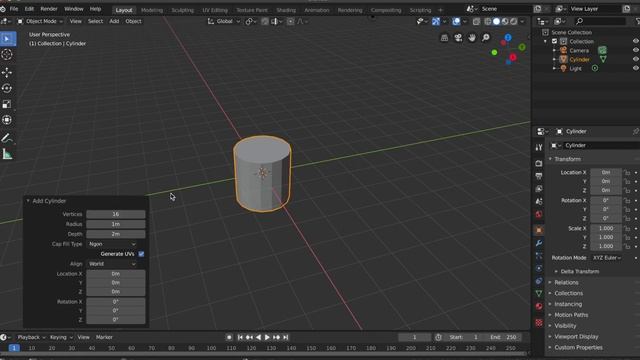Screen dimensions: 640x360
Task: Open the File menu
Action: pos(13,9)
